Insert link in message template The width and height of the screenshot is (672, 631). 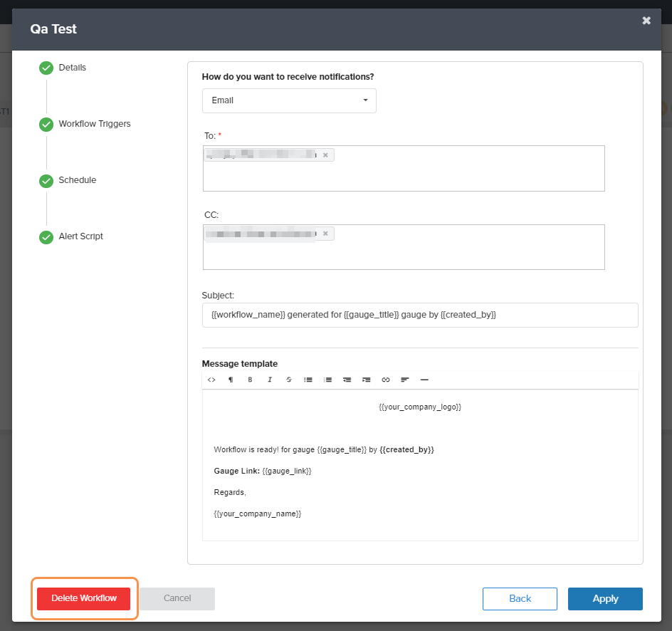click(x=386, y=380)
